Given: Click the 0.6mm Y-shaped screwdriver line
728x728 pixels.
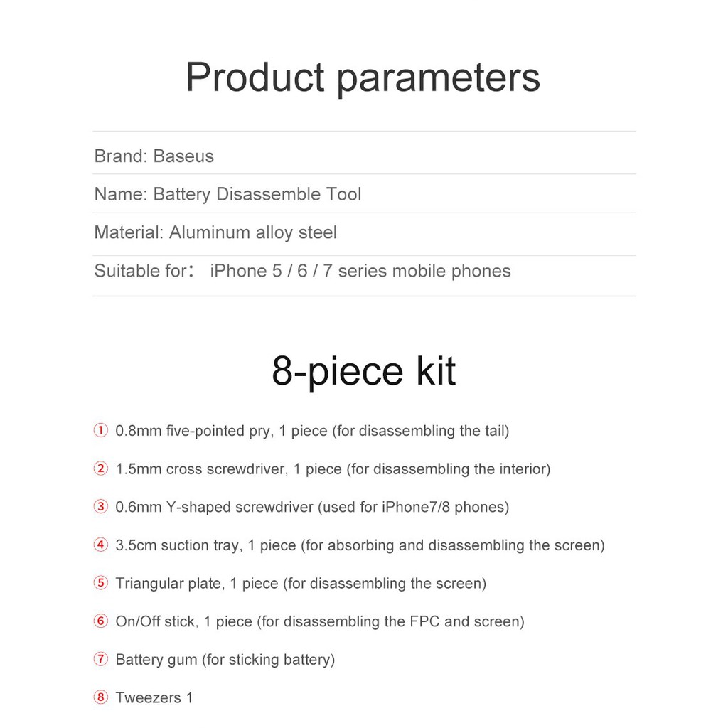Looking at the screenshot, I should pos(313,507).
